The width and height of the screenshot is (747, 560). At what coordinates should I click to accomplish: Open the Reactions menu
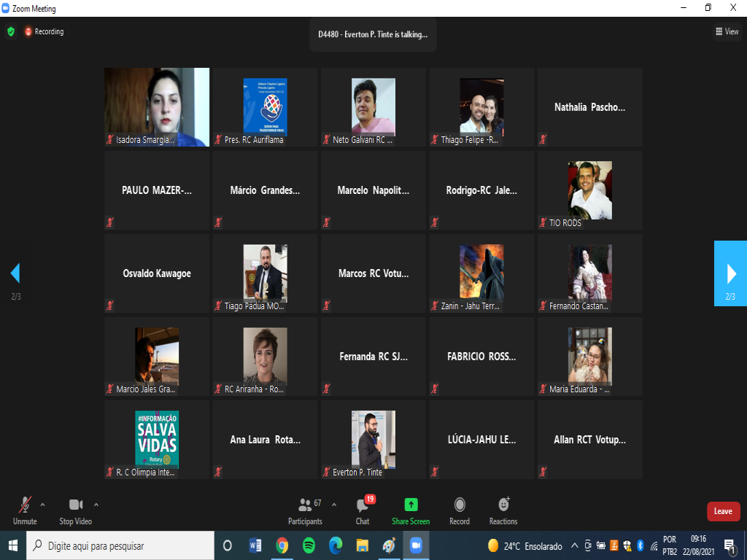coord(503,505)
